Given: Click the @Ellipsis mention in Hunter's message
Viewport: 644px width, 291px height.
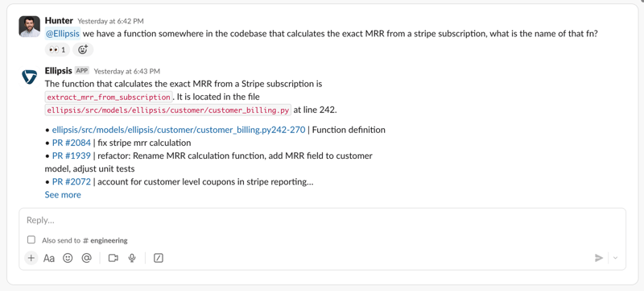Looking at the screenshot, I should [x=63, y=34].
